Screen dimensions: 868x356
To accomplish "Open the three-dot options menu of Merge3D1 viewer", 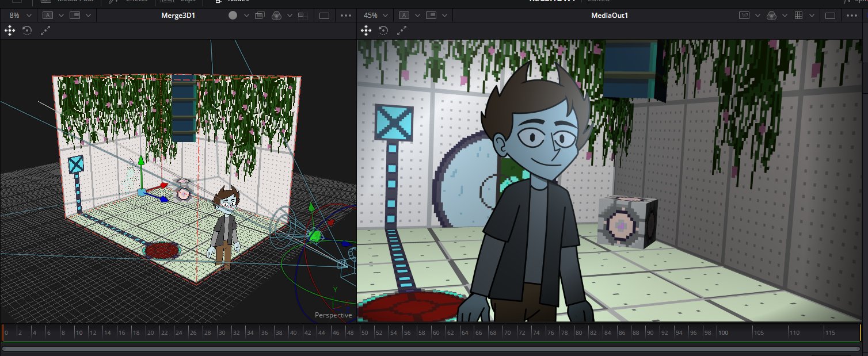I will pos(346,16).
